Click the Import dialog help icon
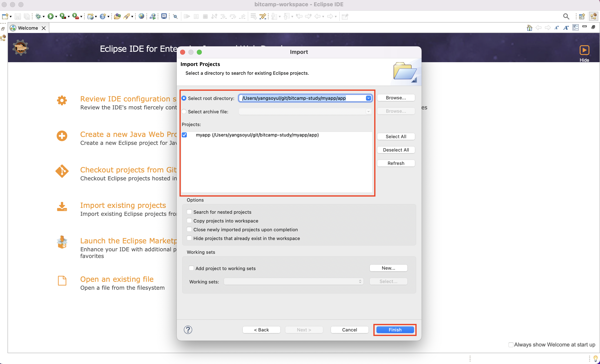Image resolution: width=600 pixels, height=364 pixels. 188,330
